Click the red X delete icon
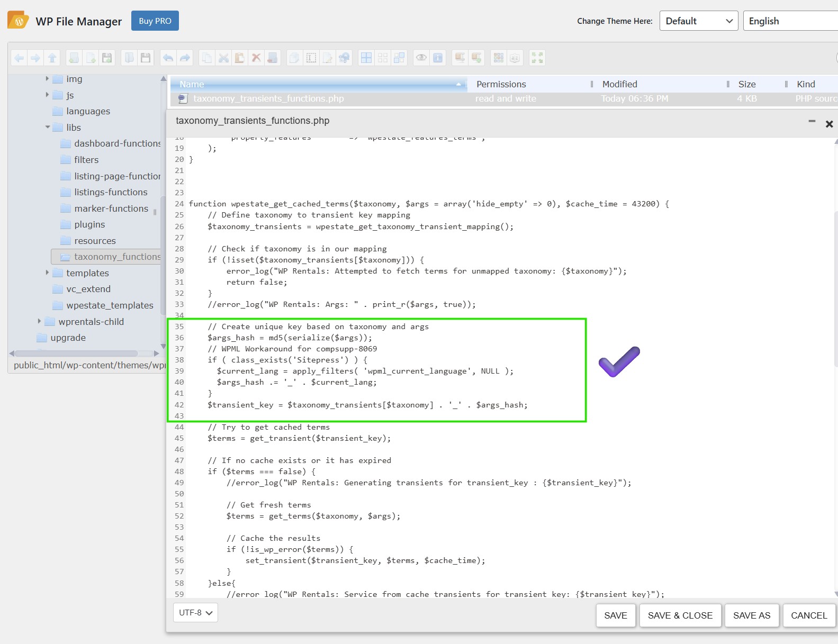Image resolution: width=838 pixels, height=644 pixels. (x=256, y=58)
